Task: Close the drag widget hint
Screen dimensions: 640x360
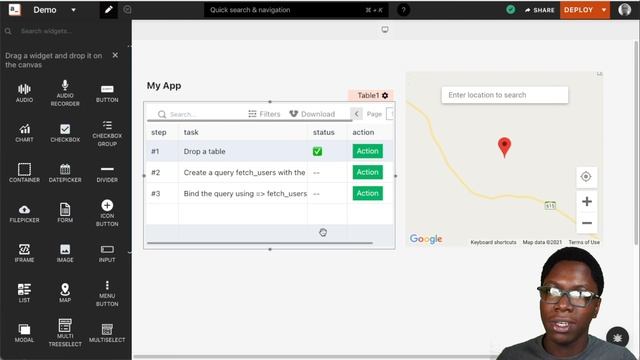Action: tap(115, 55)
